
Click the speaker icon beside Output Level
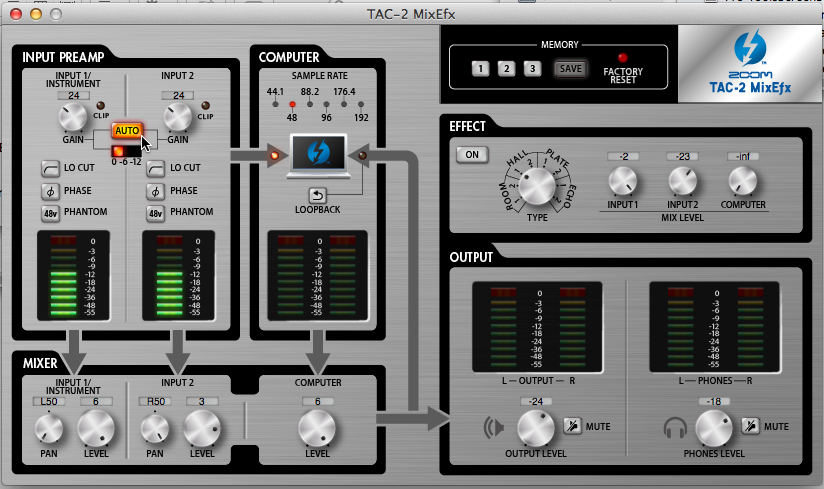click(x=493, y=428)
